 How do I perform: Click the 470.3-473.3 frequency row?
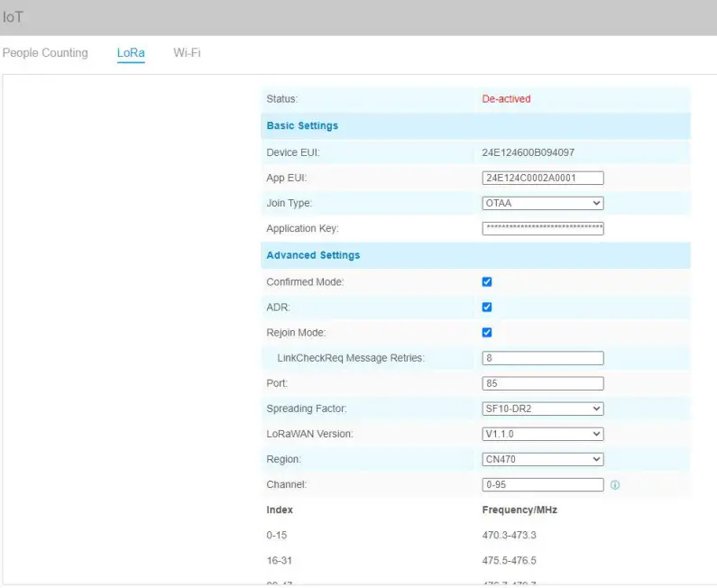(510, 536)
